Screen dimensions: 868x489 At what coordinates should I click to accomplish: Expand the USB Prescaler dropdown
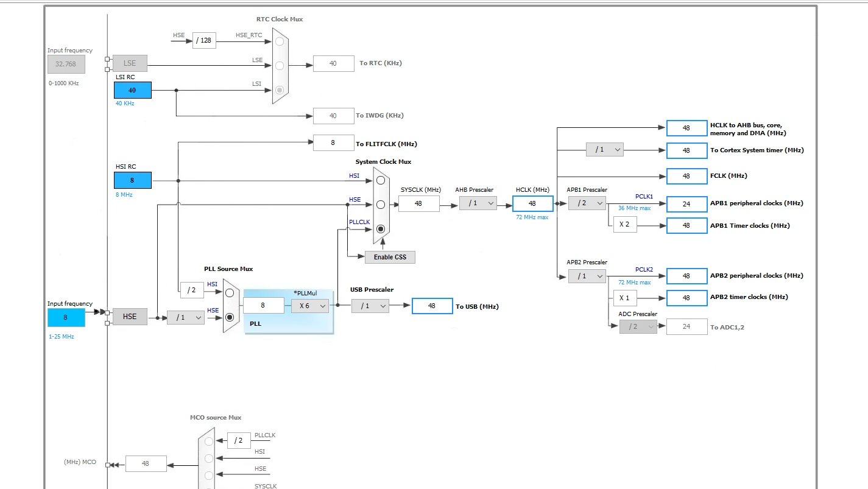[370, 306]
